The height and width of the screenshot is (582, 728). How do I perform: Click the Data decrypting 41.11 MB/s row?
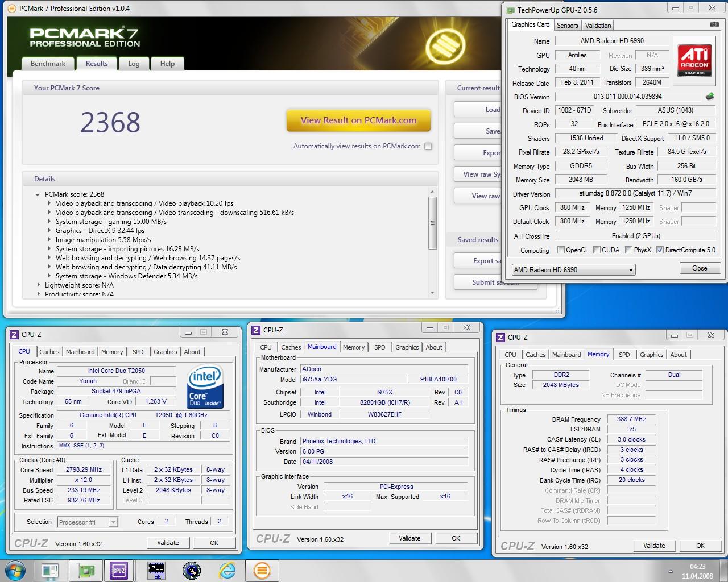point(146,267)
